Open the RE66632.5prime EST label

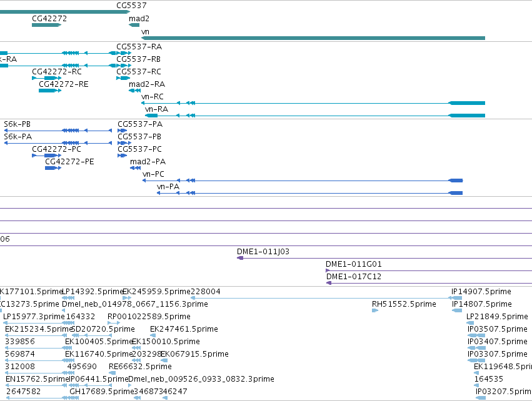(140, 367)
